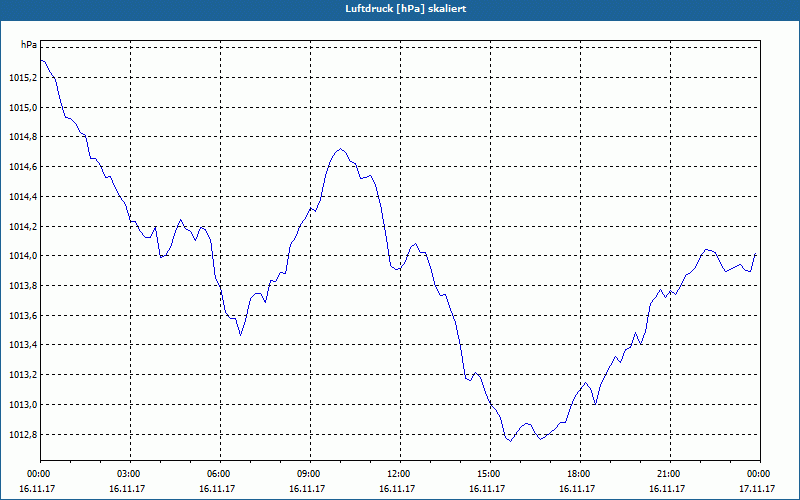The height and width of the screenshot is (500, 800).
Task: Click the 09:00 time label
Action: (310, 474)
